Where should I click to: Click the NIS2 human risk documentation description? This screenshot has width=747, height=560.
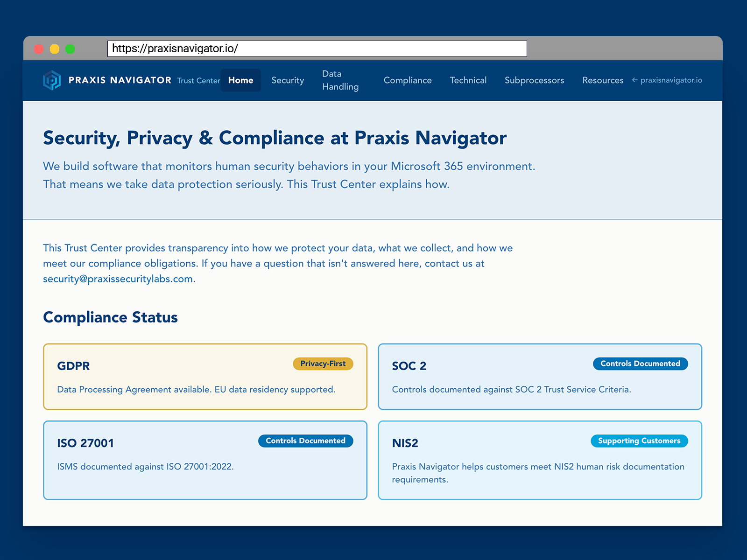coord(538,473)
